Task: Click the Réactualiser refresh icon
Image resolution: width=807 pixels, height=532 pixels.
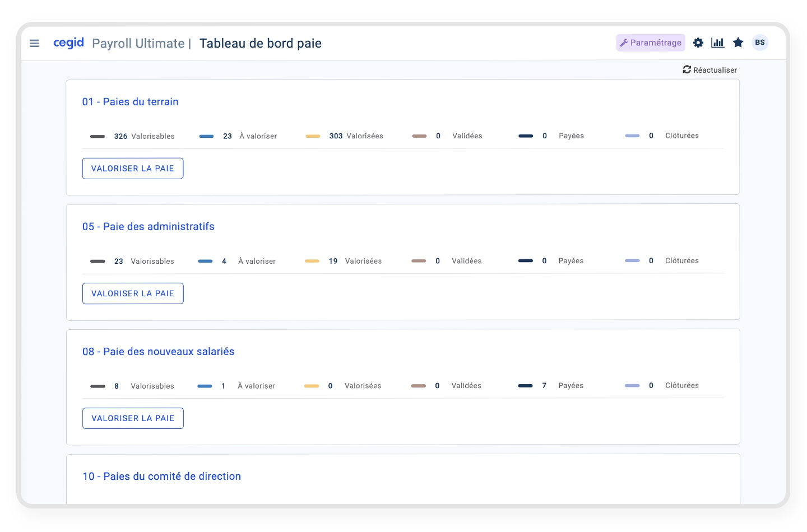Action: point(687,69)
